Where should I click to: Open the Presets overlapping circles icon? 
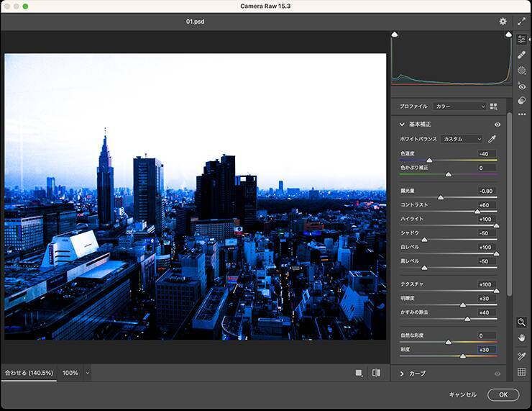(522, 100)
